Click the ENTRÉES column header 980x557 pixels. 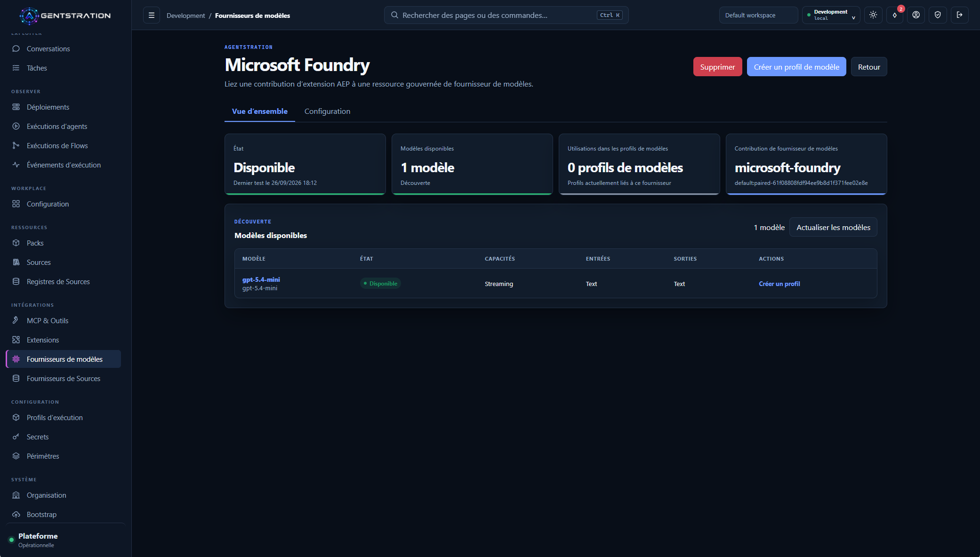click(x=598, y=259)
